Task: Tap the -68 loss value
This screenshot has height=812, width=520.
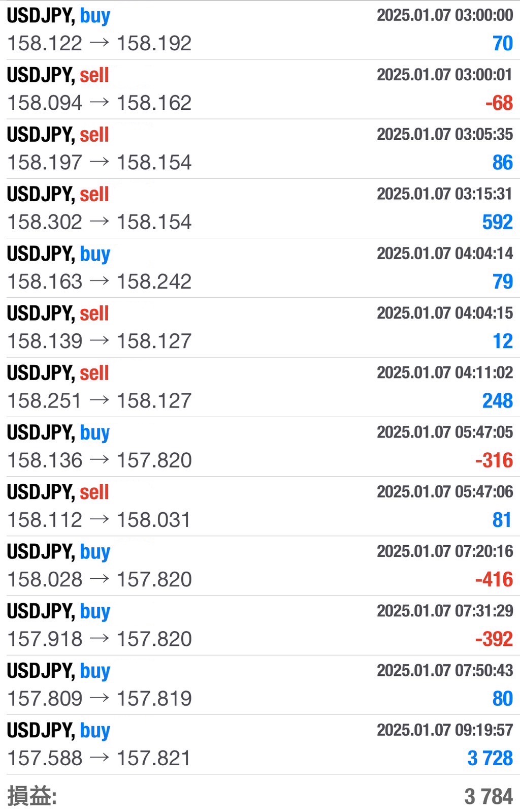Action: click(x=499, y=103)
